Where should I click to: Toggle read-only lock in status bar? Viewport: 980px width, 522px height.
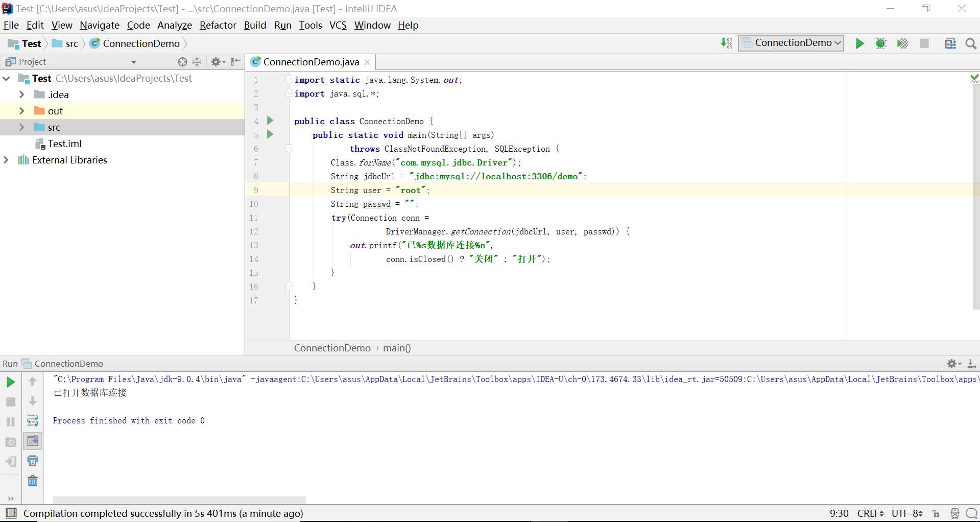(x=936, y=514)
